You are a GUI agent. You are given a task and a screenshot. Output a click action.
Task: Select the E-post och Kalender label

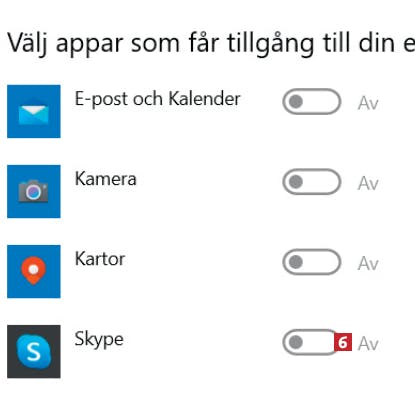(157, 99)
